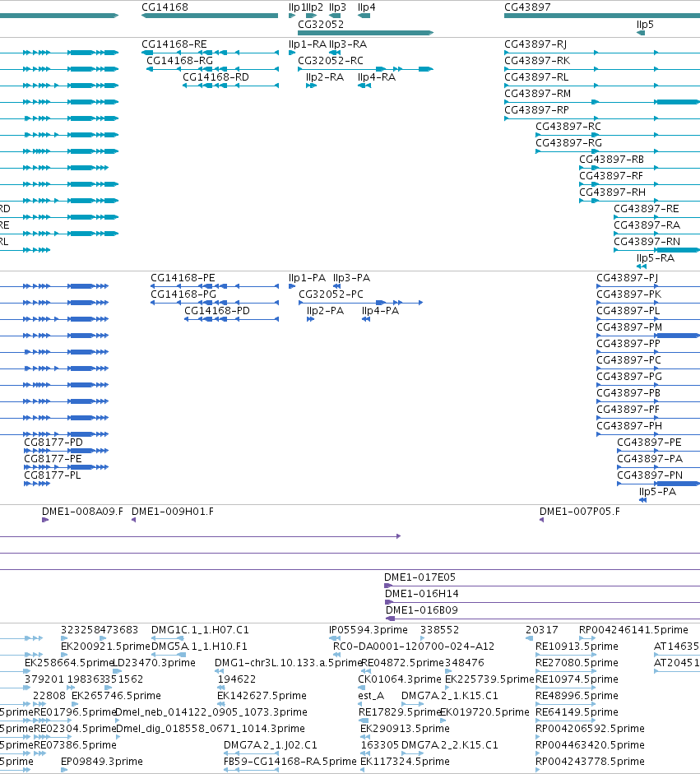Viewport: 700px width, 774px height.
Task: Select transcript CG43897-RH
Action: (612, 192)
